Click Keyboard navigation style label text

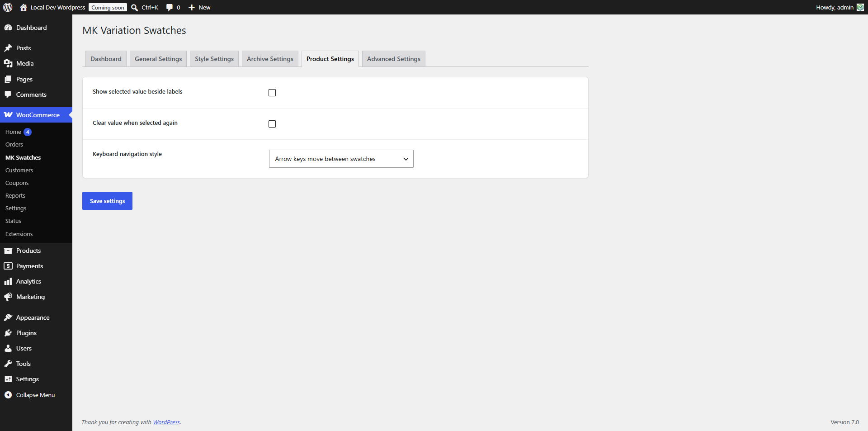[127, 154]
